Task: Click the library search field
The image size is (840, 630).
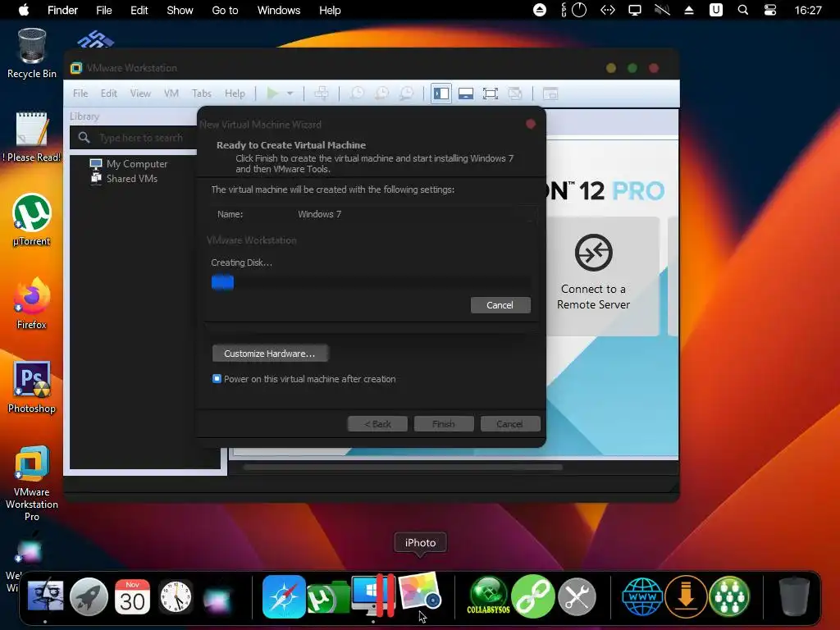Action: pyautogui.click(x=134, y=138)
